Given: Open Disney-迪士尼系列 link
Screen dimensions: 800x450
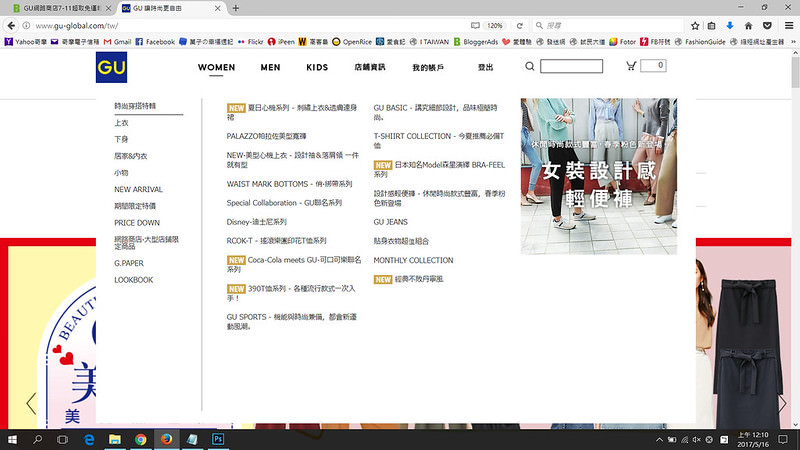Looking at the screenshot, I should [x=257, y=222].
